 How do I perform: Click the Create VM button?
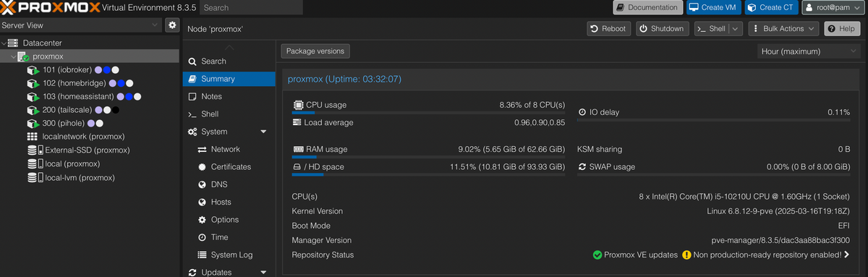tap(712, 7)
